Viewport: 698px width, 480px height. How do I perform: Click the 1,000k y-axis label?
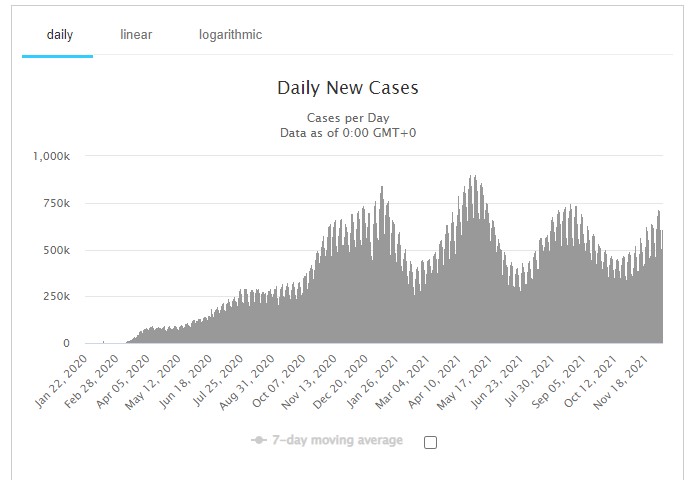(49, 157)
